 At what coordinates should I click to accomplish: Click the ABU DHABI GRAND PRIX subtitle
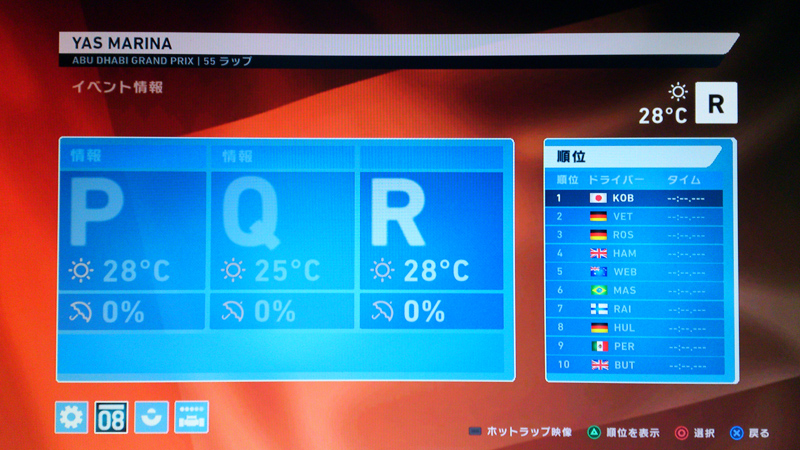pyautogui.click(x=133, y=61)
